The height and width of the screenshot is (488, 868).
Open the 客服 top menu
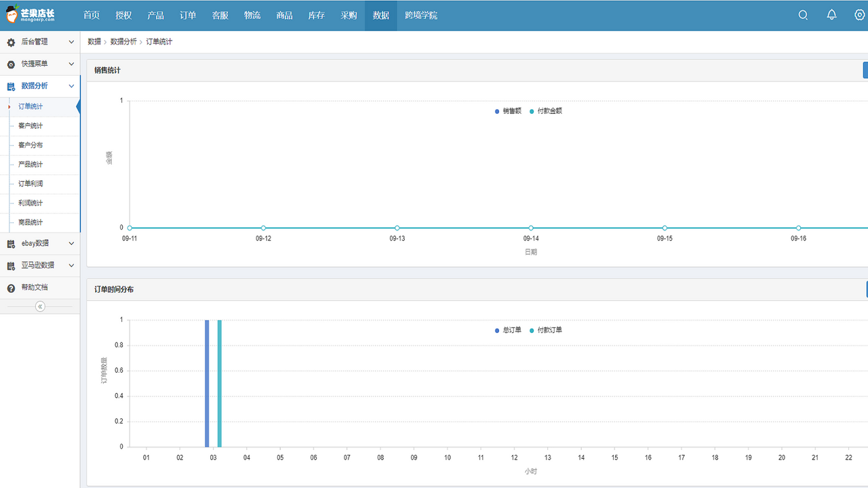click(x=220, y=15)
